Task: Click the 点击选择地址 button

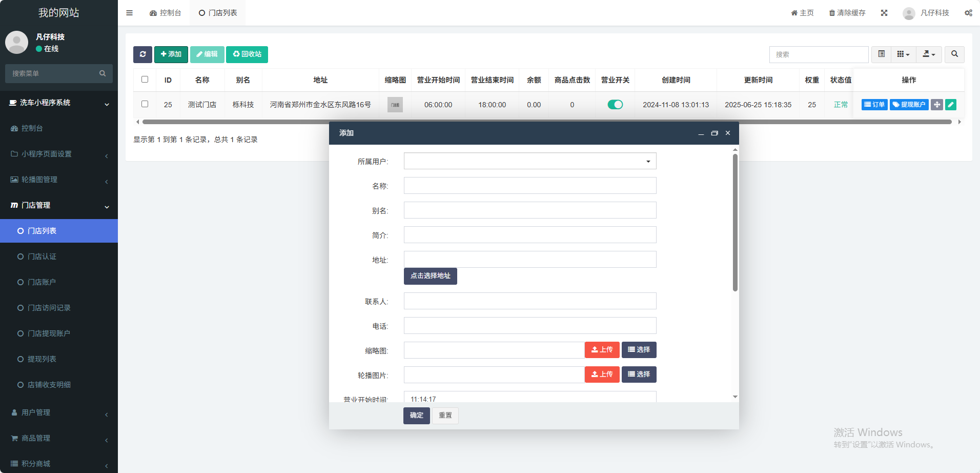Action: 430,276
